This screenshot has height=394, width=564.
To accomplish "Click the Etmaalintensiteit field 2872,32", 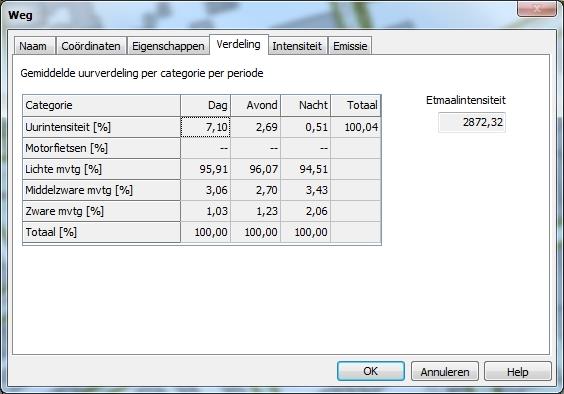I will tap(472, 122).
